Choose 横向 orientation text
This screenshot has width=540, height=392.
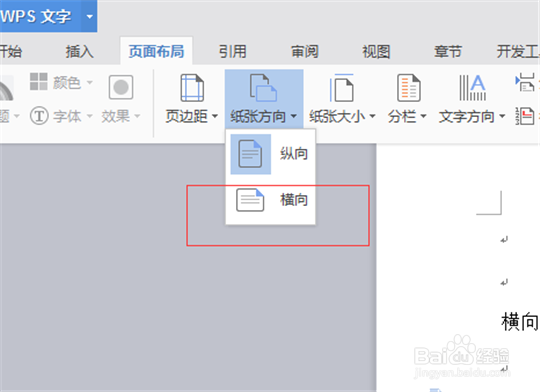coord(294,200)
